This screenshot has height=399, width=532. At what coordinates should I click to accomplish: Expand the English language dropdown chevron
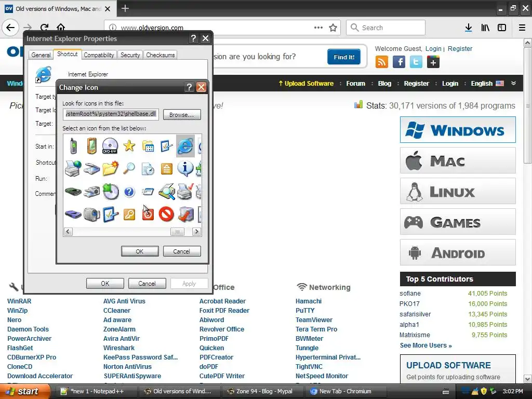point(514,83)
